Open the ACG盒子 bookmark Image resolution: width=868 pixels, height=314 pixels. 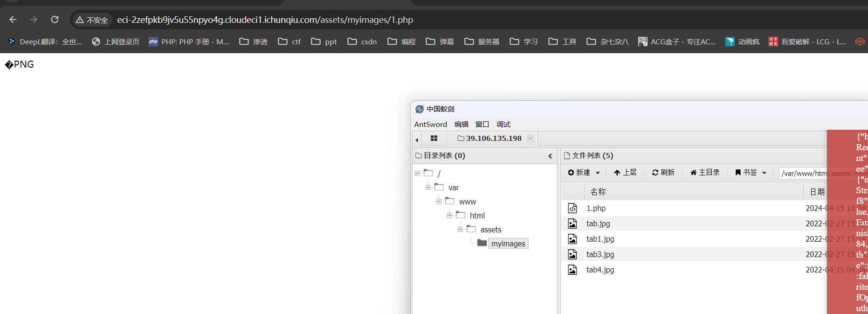(677, 42)
